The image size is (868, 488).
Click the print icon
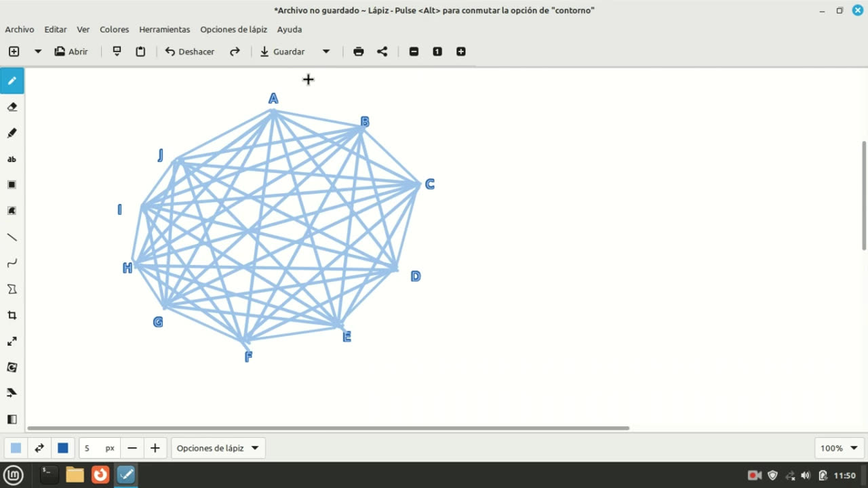click(359, 52)
